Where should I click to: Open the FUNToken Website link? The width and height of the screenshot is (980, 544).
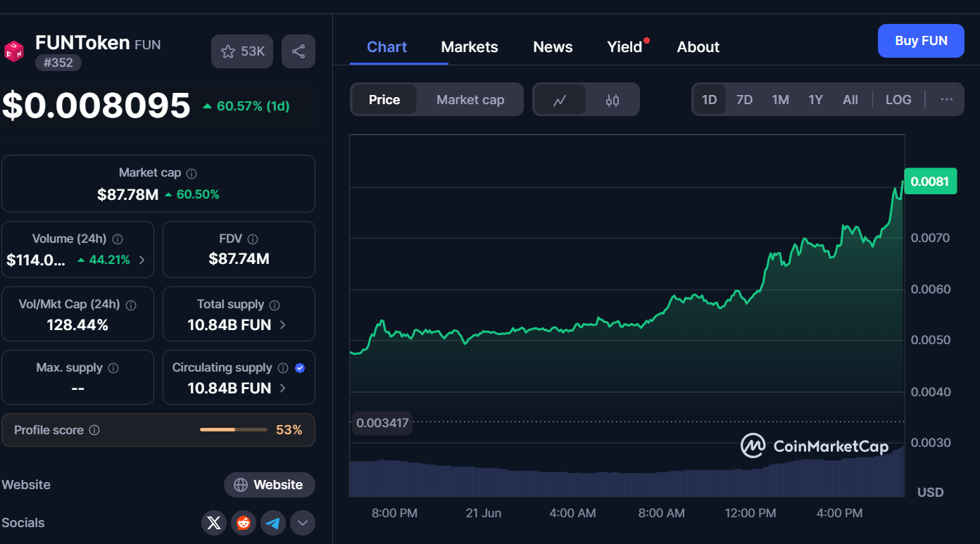pos(270,485)
